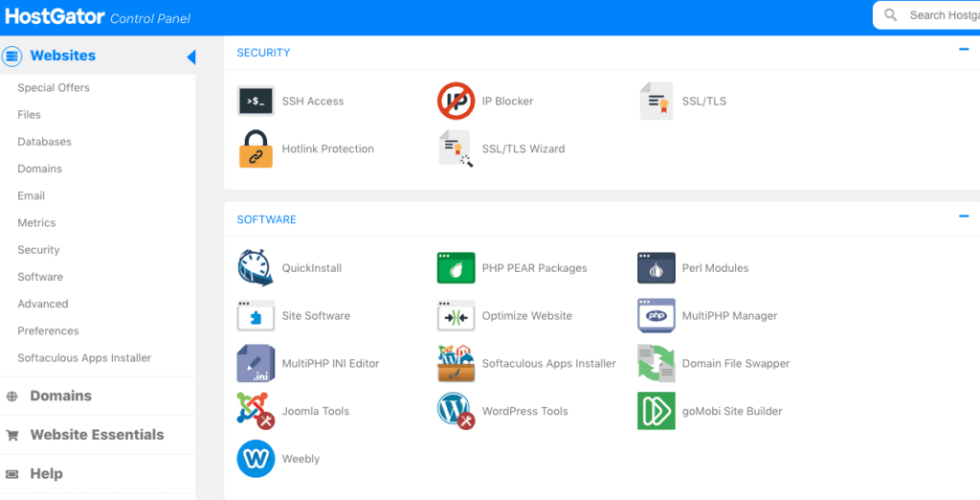Click the Hotlink Protection padlock icon

[256, 148]
